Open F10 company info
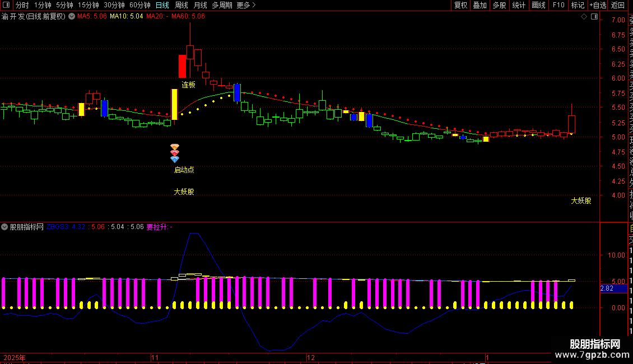 558,5
